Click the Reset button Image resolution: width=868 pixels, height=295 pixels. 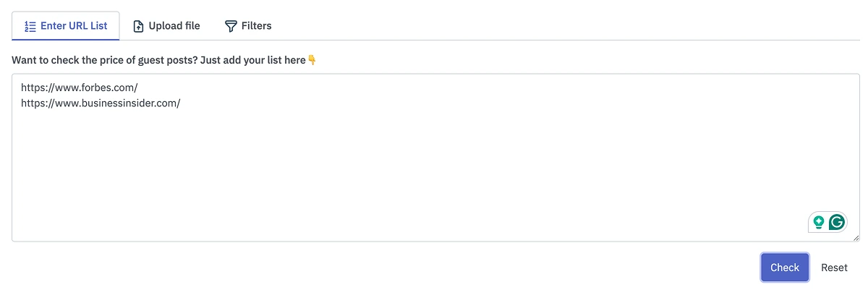pyautogui.click(x=834, y=268)
